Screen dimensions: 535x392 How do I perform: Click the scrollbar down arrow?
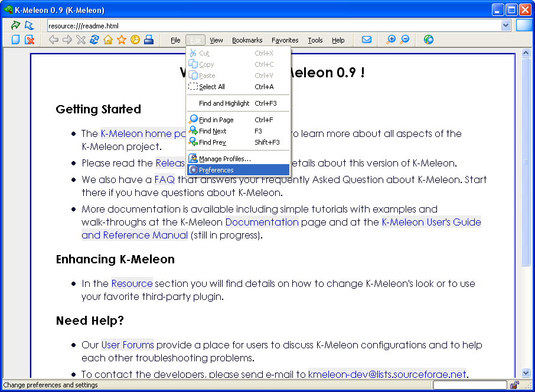[x=526, y=373]
